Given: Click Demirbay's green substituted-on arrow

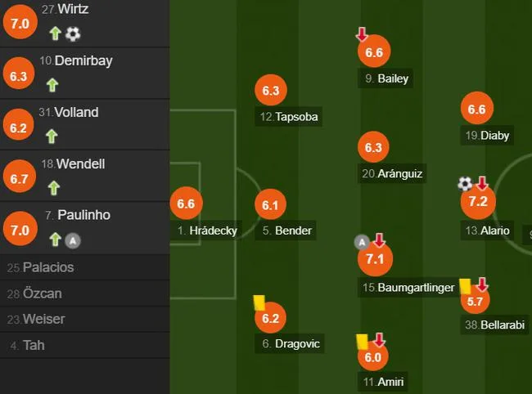Looking at the screenshot, I should [52, 85].
